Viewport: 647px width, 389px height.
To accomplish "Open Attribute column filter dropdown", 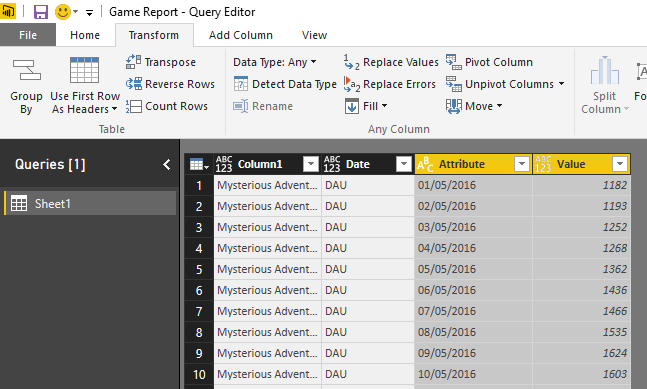I will click(522, 164).
